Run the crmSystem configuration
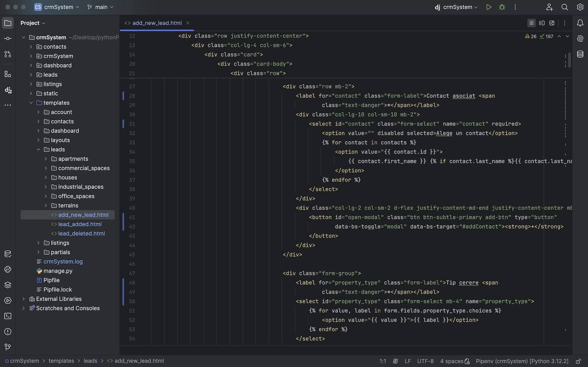The height and width of the screenshot is (367, 588). [x=488, y=7]
